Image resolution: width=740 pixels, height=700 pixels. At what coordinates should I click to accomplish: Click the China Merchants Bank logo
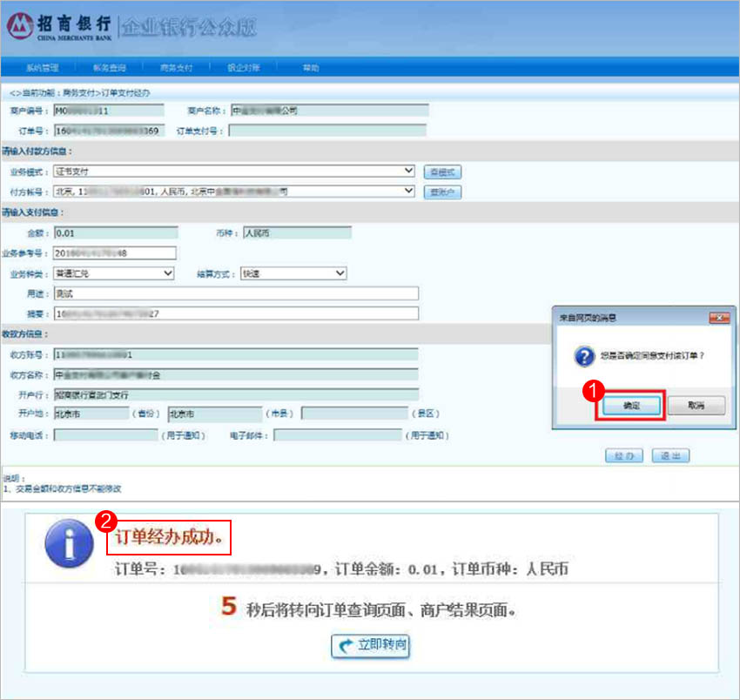click(x=59, y=26)
